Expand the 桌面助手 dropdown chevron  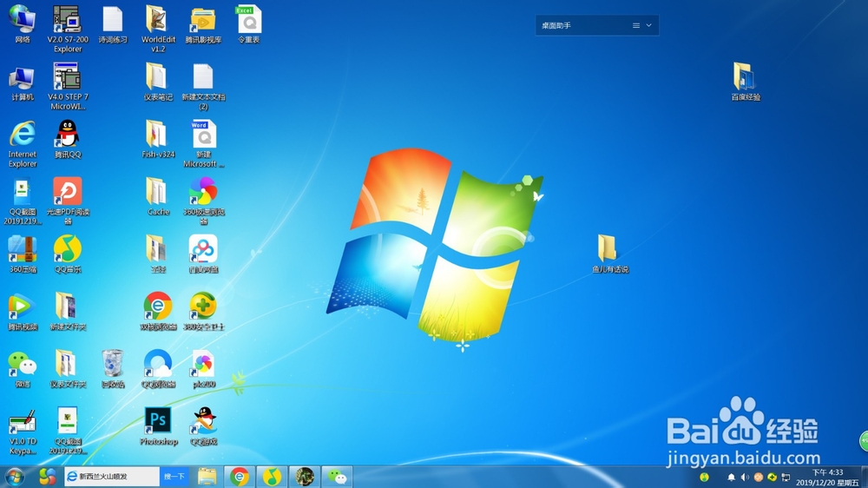(648, 25)
